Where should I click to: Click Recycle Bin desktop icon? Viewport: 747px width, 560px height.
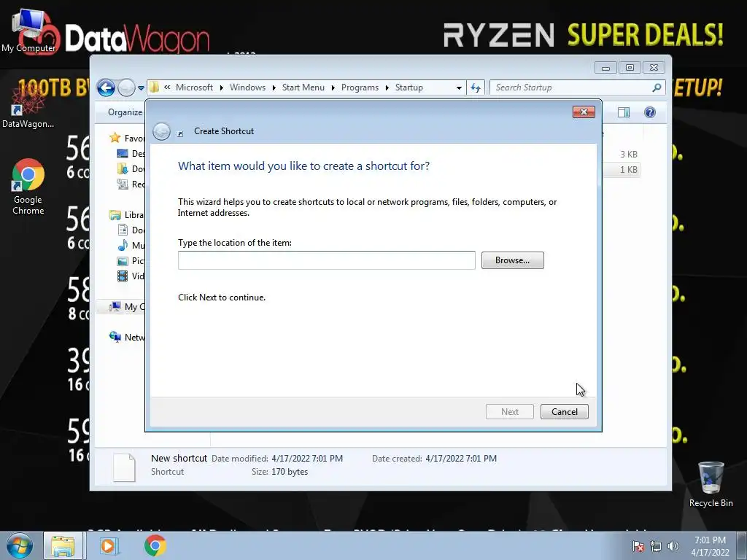click(711, 484)
